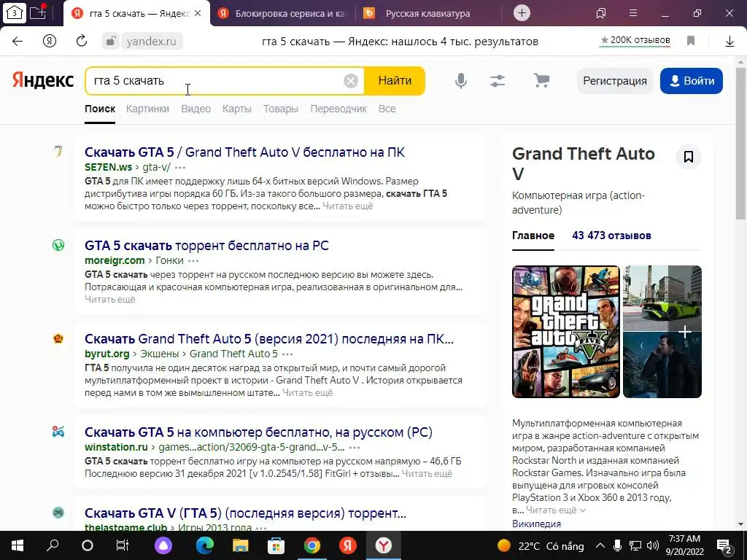The height and width of the screenshot is (560, 747).
Task: Open '43 473 отзывов' reviews tab
Action: (612, 236)
